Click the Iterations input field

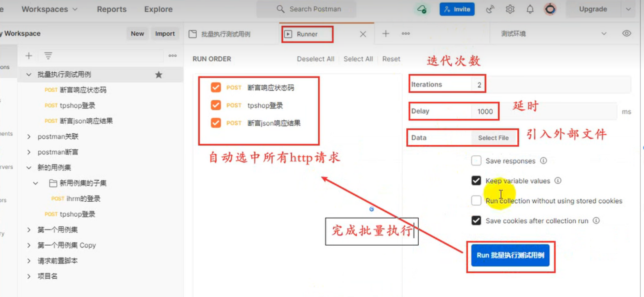551,85
